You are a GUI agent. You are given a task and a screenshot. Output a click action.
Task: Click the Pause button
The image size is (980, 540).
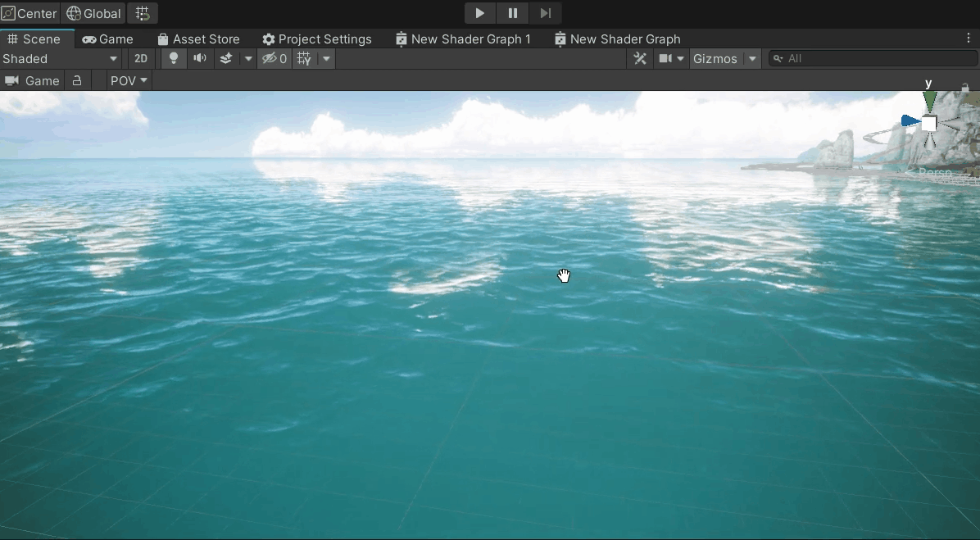(x=513, y=13)
